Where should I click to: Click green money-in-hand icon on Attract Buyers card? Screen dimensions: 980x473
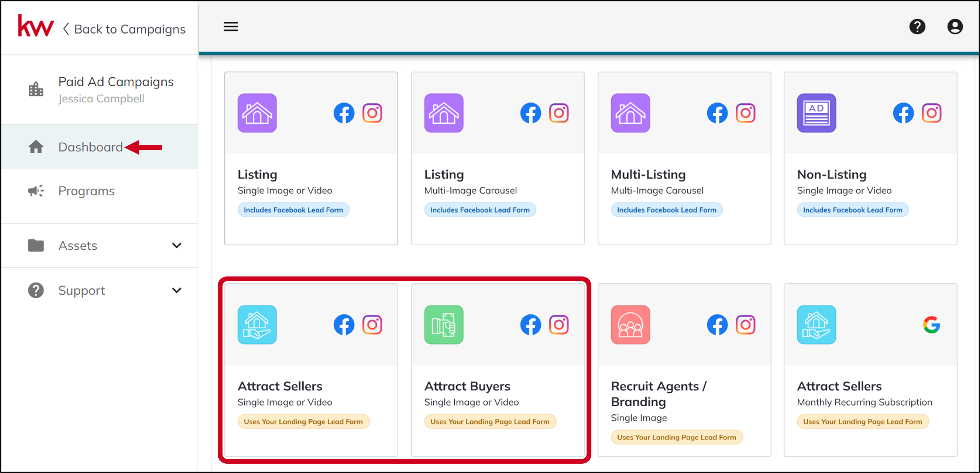click(444, 325)
